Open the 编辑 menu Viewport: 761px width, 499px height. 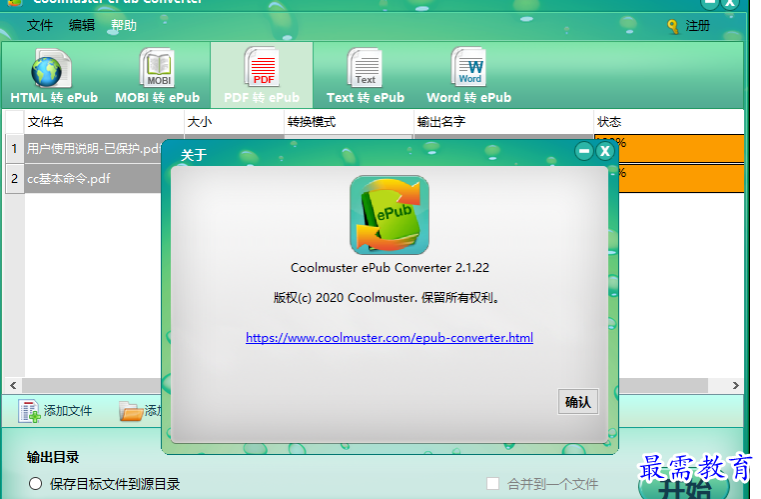pyautogui.click(x=82, y=25)
